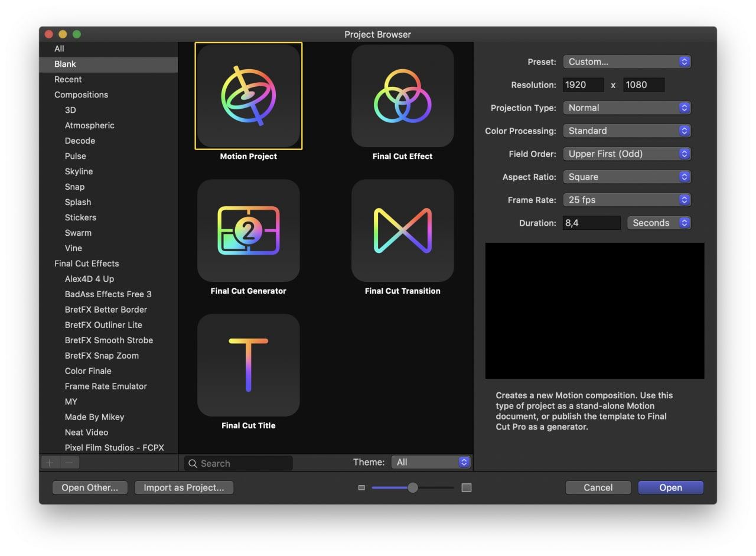Choose the Final Cut Generator icon
Screen dimensions: 756x556
[x=249, y=230]
